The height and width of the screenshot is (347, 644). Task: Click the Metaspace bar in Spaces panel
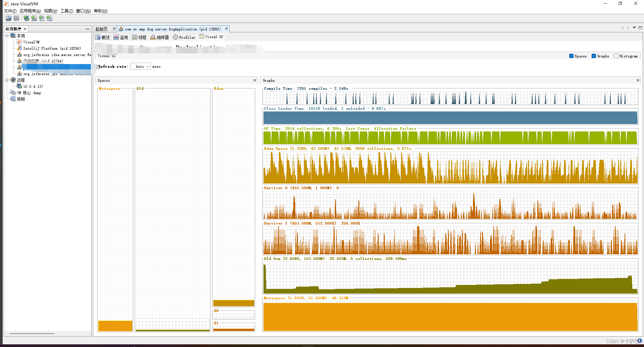pyautogui.click(x=115, y=326)
